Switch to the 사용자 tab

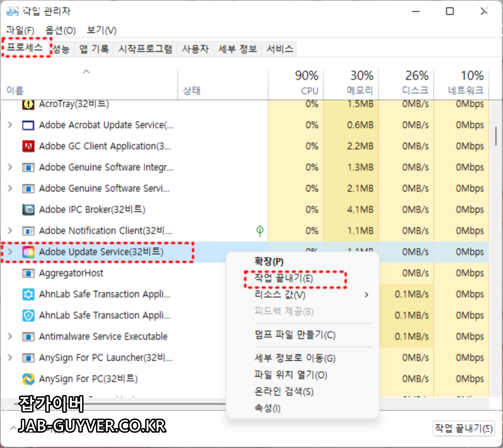pyautogui.click(x=195, y=49)
